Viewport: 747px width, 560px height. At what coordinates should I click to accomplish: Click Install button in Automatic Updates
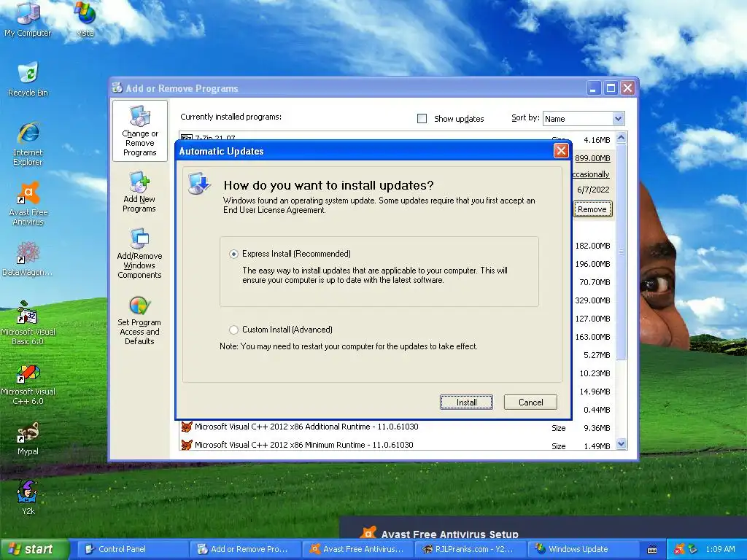466,402
